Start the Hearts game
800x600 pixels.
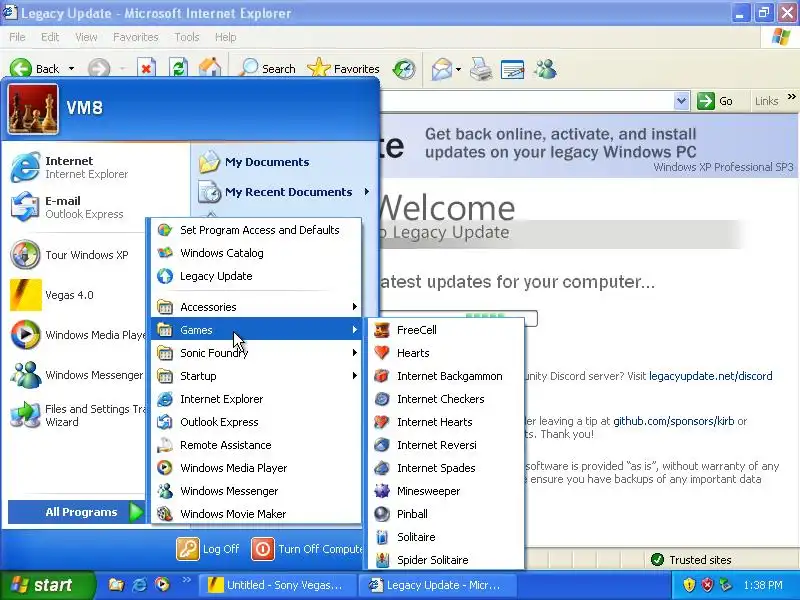click(446, 353)
